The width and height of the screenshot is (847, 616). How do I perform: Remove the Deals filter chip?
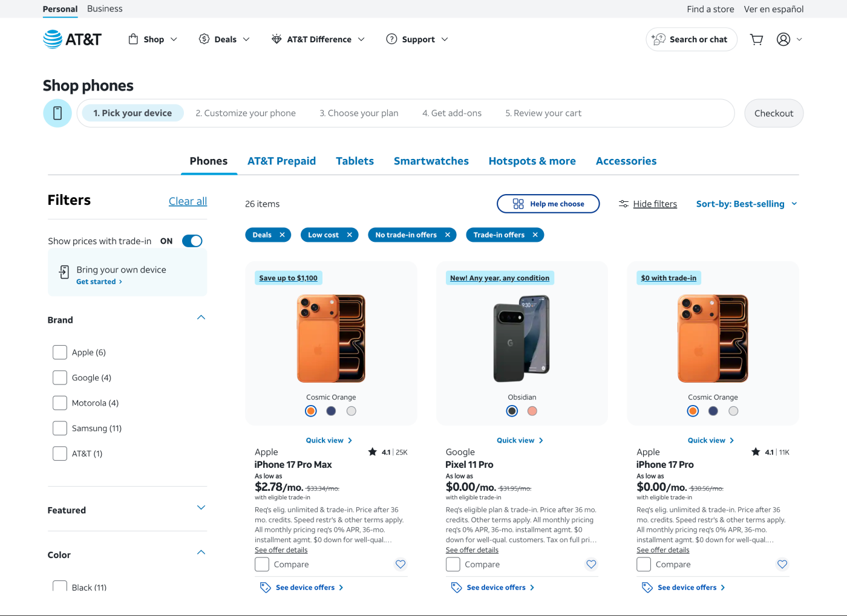pos(282,235)
